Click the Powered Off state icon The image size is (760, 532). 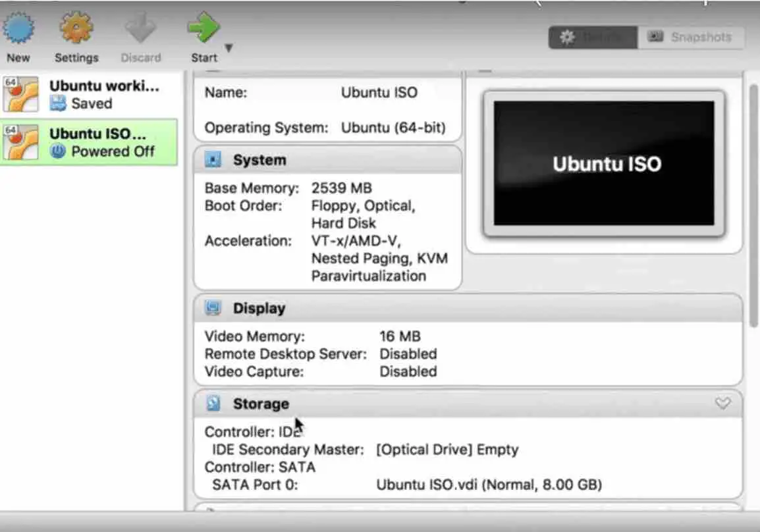pyautogui.click(x=58, y=151)
